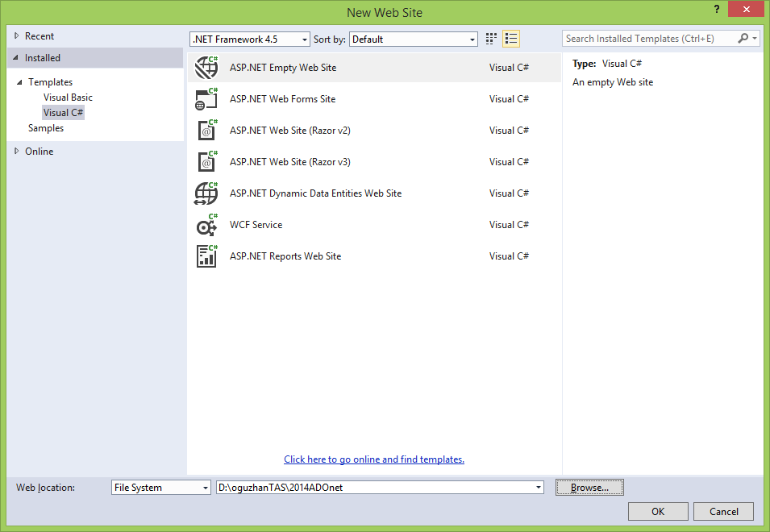Click the ASP.NET Reports Web Site chart icon
The image size is (770, 532).
pos(206,256)
